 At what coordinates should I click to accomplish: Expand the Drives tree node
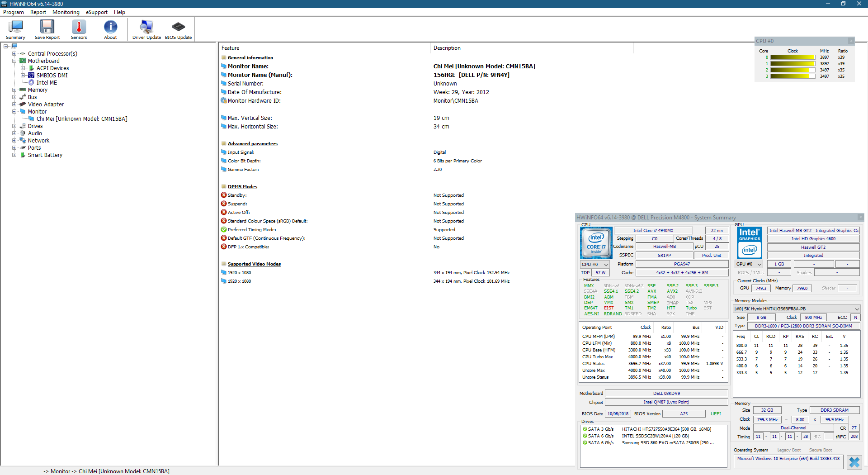pos(14,126)
